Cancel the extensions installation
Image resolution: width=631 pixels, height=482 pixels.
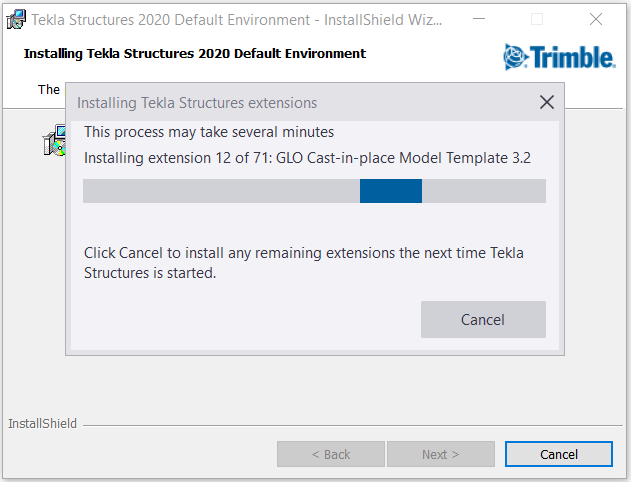(483, 319)
